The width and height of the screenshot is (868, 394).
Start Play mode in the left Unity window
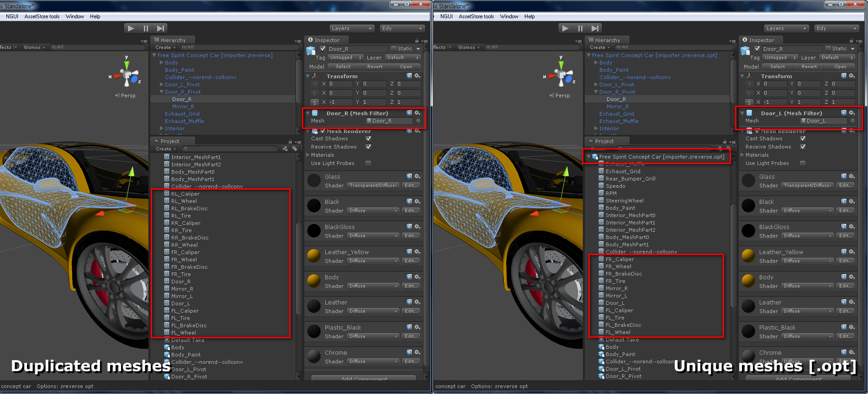131,28
